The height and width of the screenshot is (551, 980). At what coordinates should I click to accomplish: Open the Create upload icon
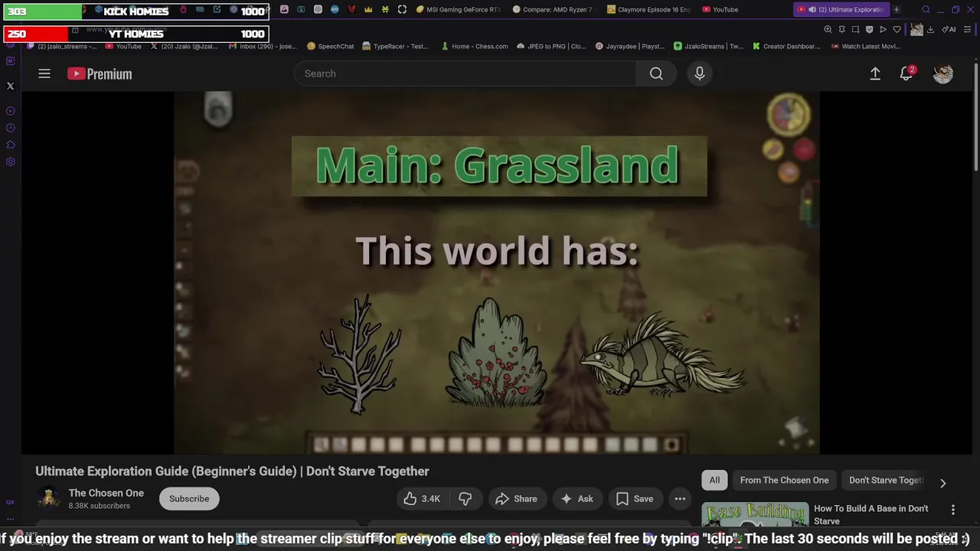pyautogui.click(x=875, y=73)
